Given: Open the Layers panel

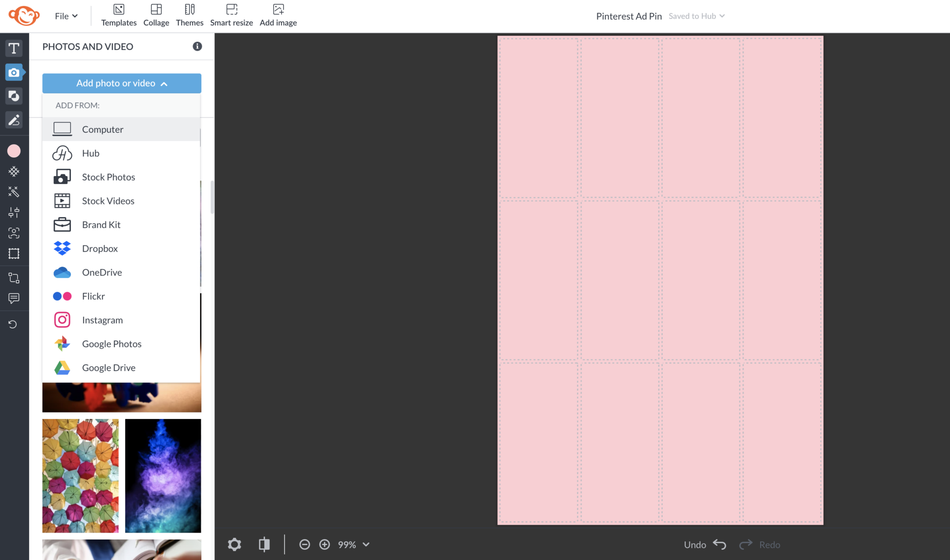Looking at the screenshot, I should click(14, 277).
